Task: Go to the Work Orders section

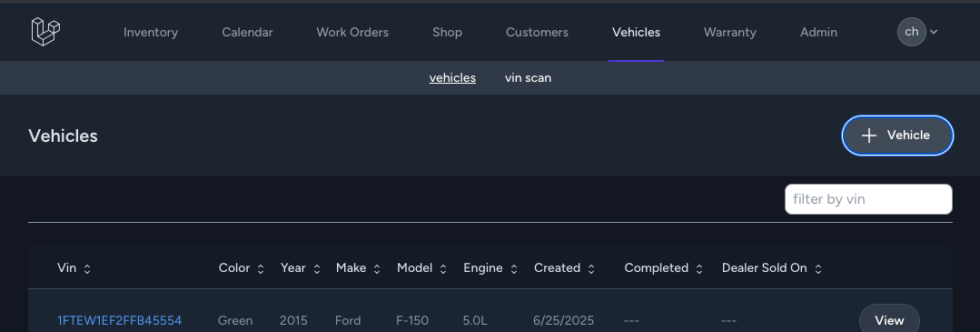Action: coord(352,32)
